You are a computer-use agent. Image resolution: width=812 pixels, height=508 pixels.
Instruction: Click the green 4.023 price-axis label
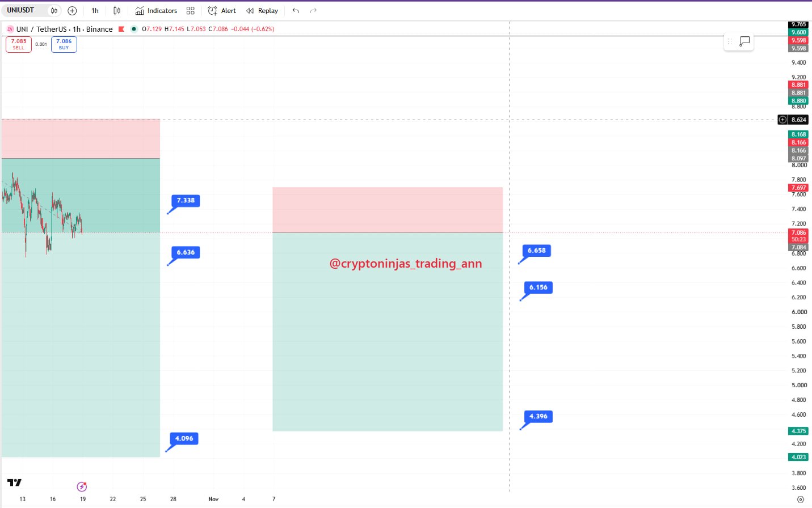tap(798, 457)
